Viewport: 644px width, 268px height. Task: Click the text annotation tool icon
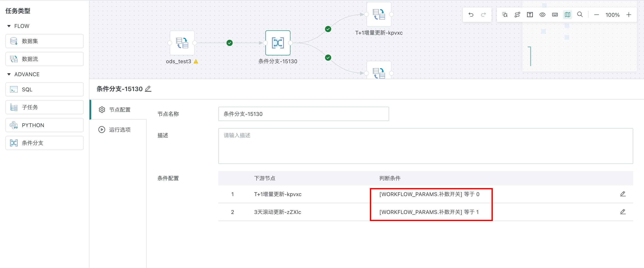tap(530, 15)
